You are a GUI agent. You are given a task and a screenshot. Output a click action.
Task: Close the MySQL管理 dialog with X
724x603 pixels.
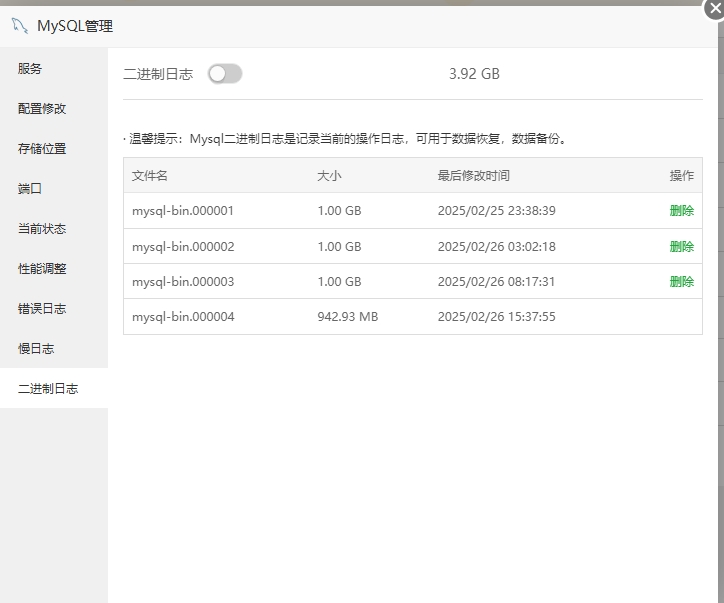(x=715, y=8)
